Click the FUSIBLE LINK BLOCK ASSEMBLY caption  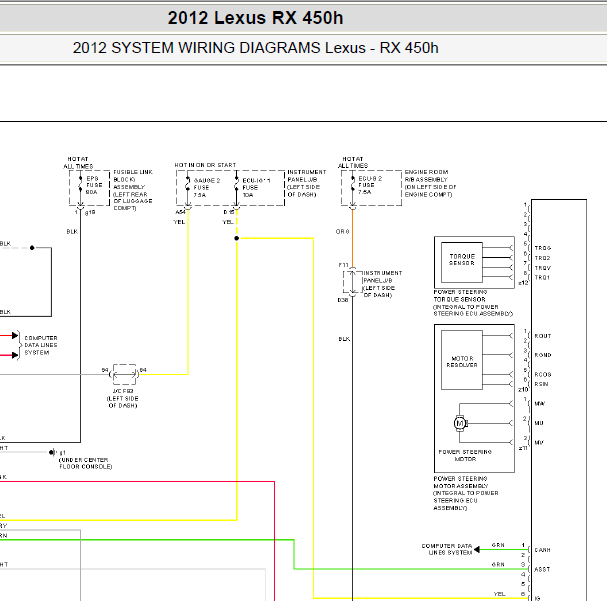(x=133, y=190)
